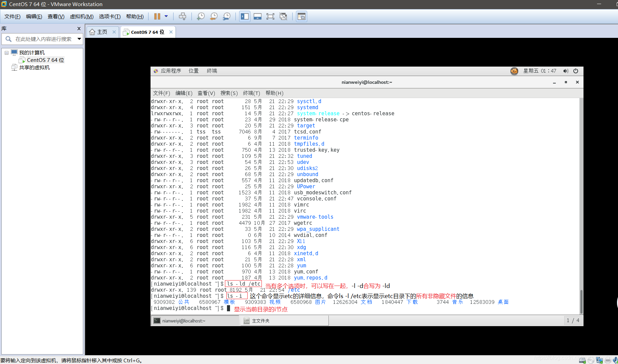This screenshot has height=364, width=618.
Task: Click the CD/DVD drive status icon
Action: tap(591, 360)
